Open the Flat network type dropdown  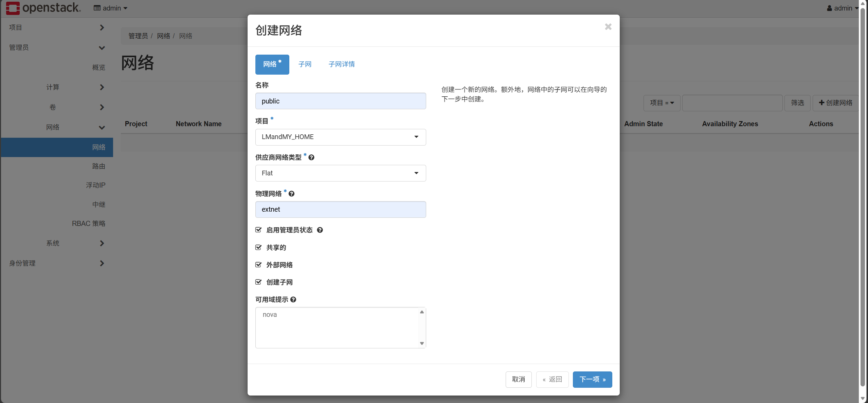click(x=341, y=173)
